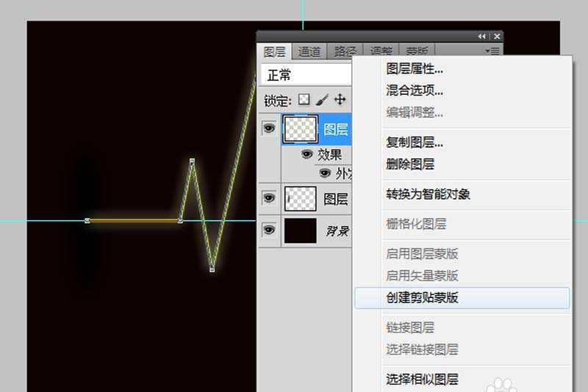The height and width of the screenshot is (392, 588).
Task: Open the 正常 blend mode dropdown
Action: [306, 75]
